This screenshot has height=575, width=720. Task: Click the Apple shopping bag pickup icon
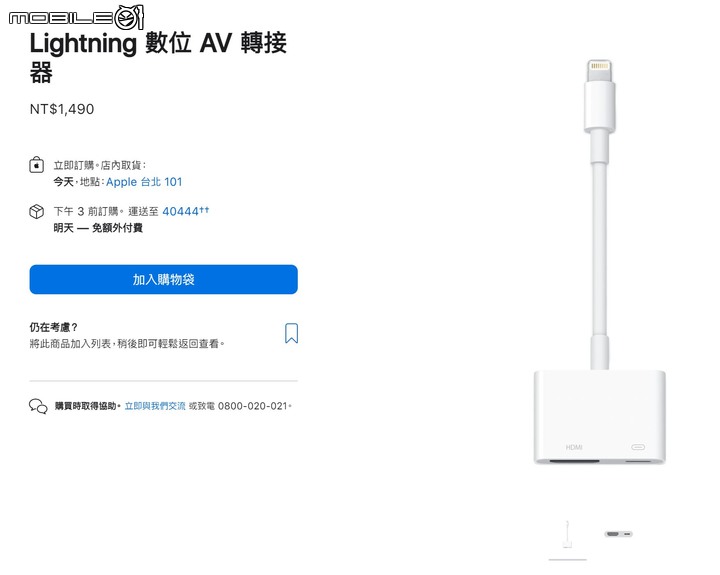coord(37,165)
